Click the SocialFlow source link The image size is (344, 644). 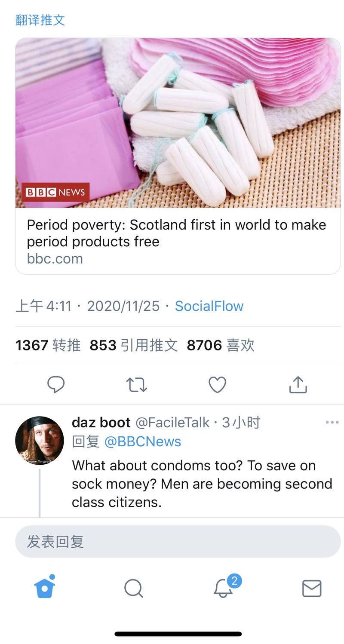209,306
